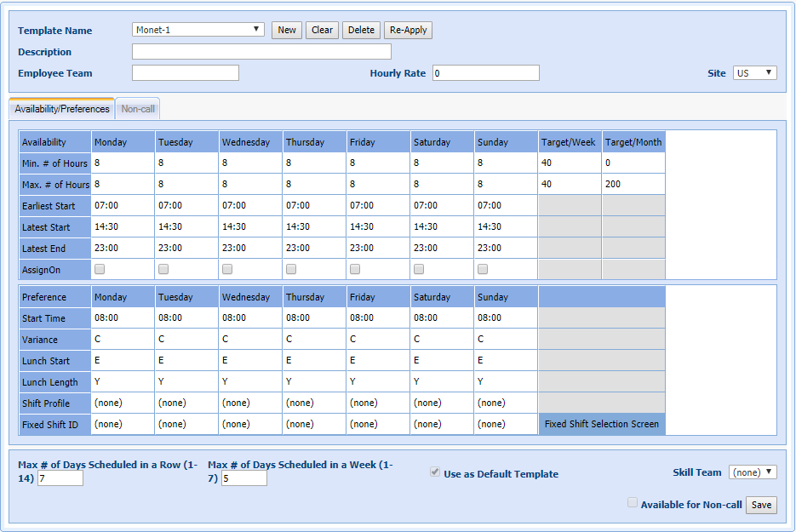Image resolution: width=796 pixels, height=532 pixels.
Task: Switch to the Non-call tab
Action: point(138,109)
